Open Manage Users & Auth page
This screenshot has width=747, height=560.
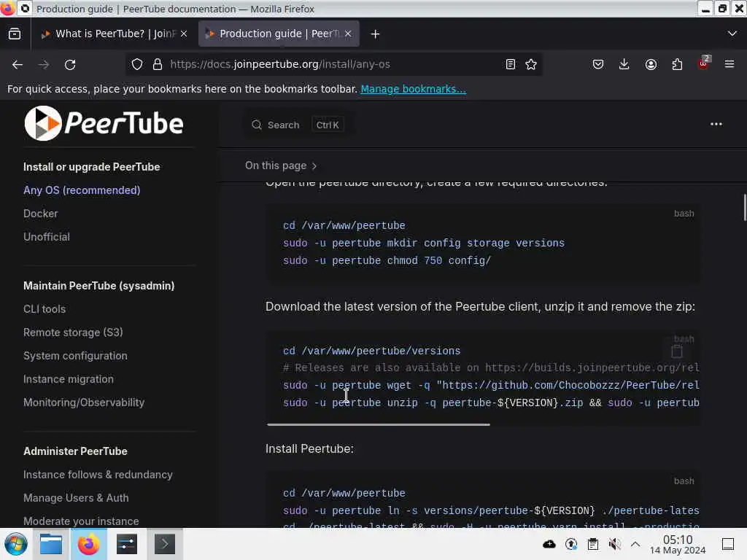76,498
